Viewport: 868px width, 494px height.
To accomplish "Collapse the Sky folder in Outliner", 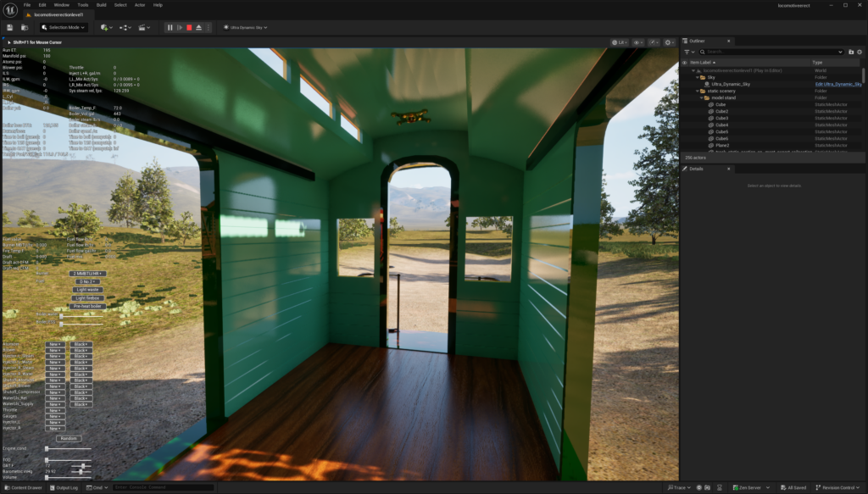I will tap(698, 77).
